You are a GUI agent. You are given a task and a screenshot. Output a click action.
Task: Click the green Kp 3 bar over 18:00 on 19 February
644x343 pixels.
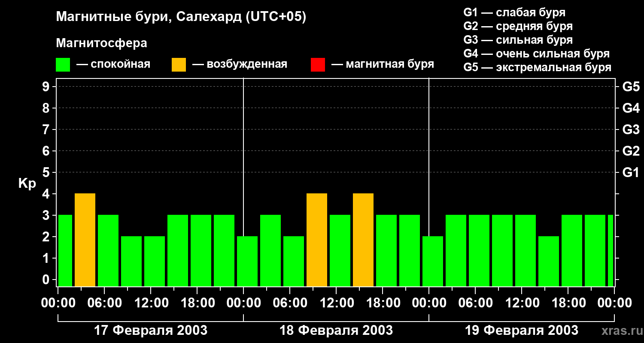(x=572, y=251)
